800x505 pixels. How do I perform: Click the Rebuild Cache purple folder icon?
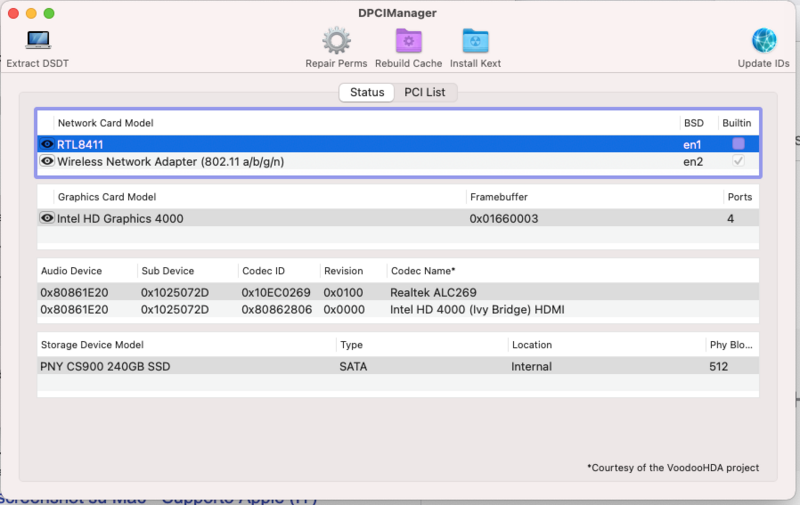409,41
